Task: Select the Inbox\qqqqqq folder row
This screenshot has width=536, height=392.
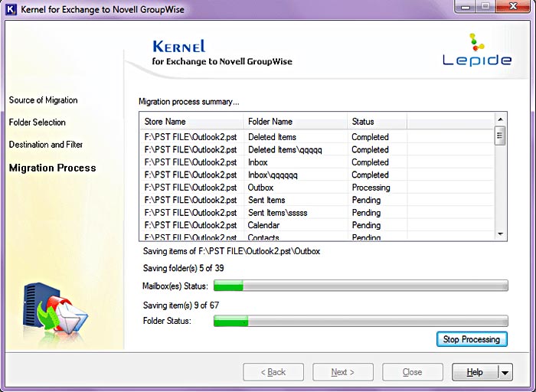Action: click(x=317, y=175)
